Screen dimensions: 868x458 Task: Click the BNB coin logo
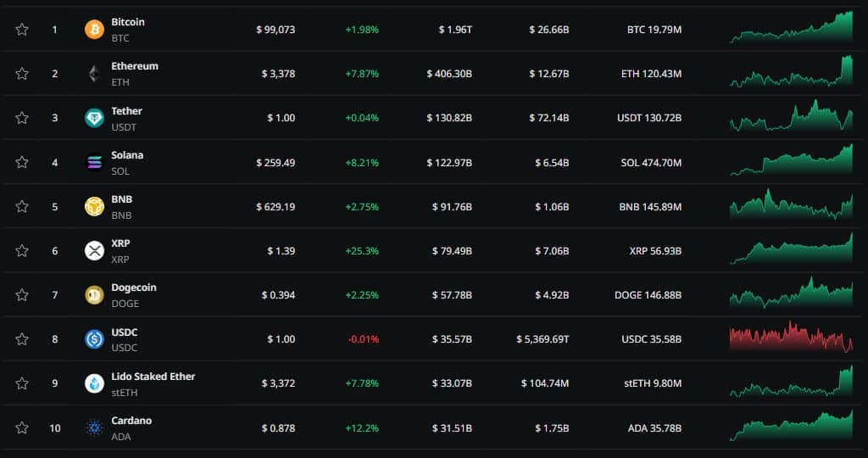94,207
